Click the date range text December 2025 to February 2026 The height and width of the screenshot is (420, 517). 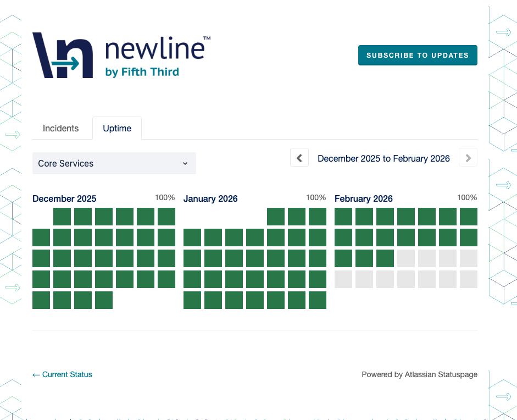coord(383,158)
